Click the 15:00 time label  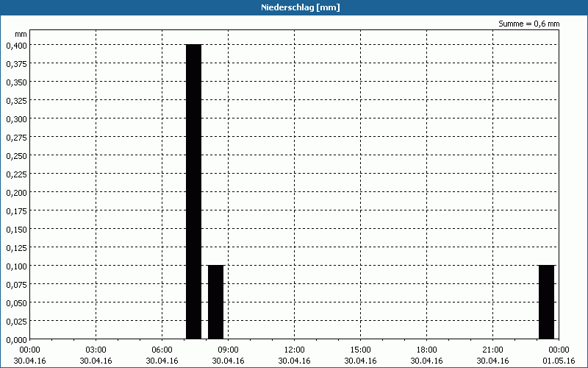[x=360, y=350]
